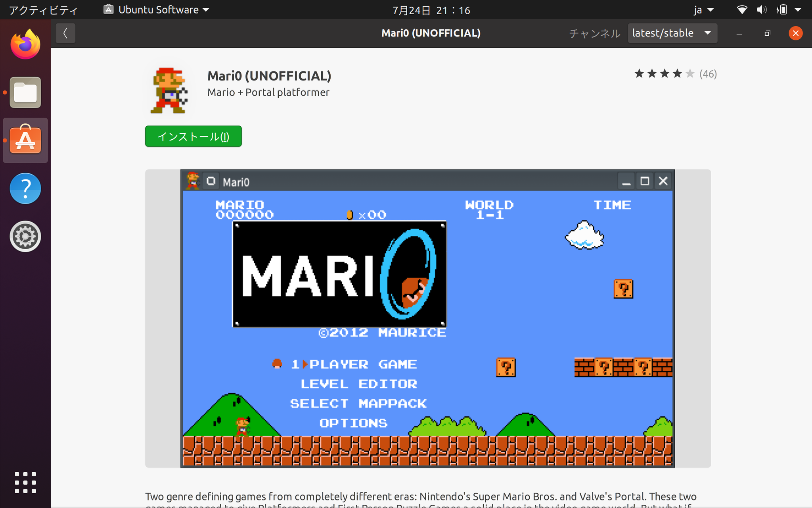
Task: Click the star rating
Action: coord(665,74)
